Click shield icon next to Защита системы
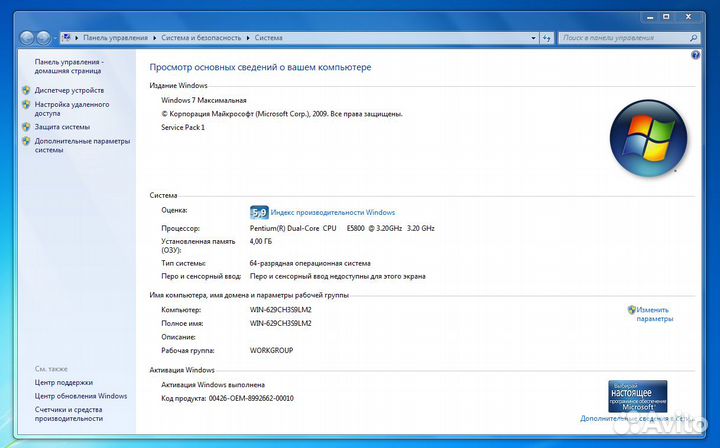720x448 pixels. (x=26, y=127)
